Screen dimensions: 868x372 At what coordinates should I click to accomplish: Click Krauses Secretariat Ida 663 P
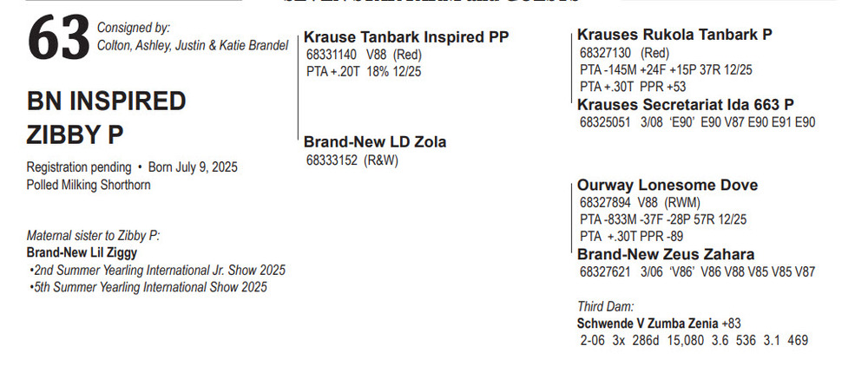[686, 105]
